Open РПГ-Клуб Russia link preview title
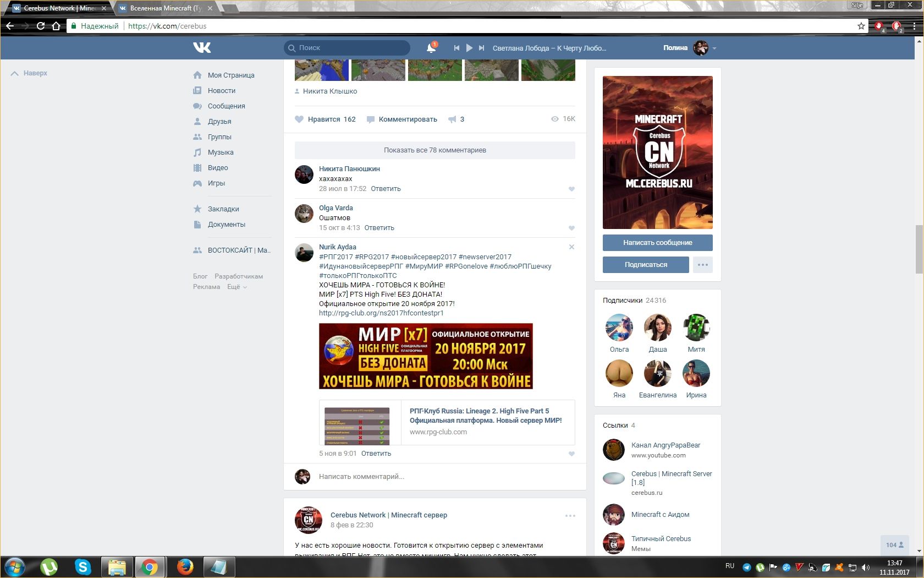The height and width of the screenshot is (578, 924). [486, 416]
